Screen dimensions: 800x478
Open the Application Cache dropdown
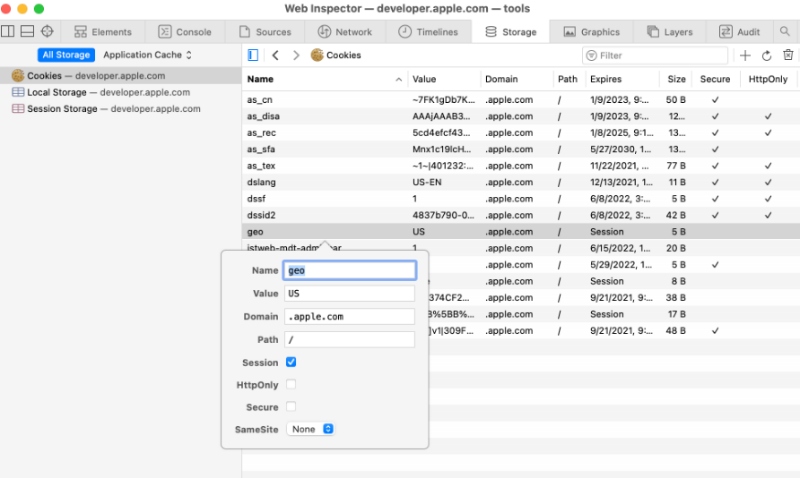click(148, 55)
